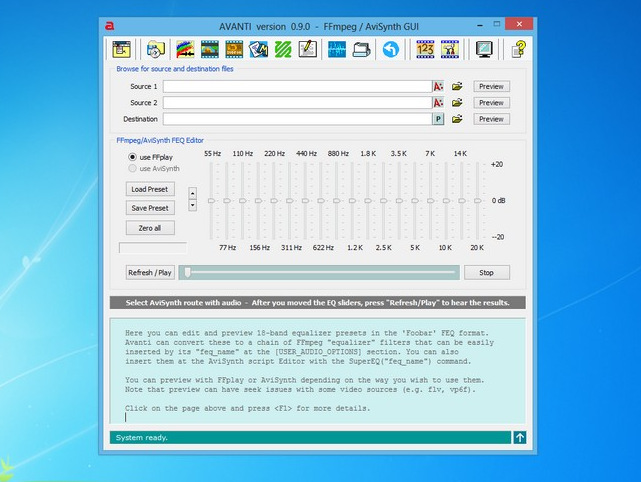Screen dimensions: 641x482
Task: Click Preview beside Destination
Action: (491, 119)
